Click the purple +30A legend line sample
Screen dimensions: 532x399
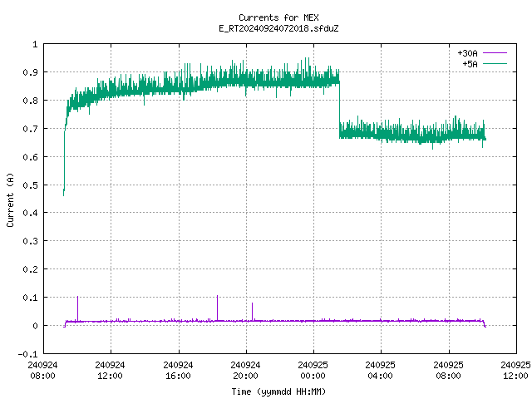(495, 53)
